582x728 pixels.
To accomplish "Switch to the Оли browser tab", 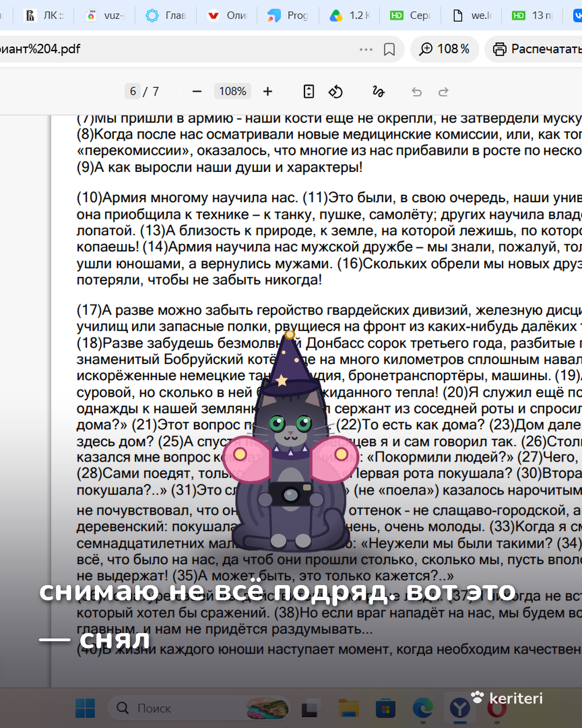I will 227,16.
